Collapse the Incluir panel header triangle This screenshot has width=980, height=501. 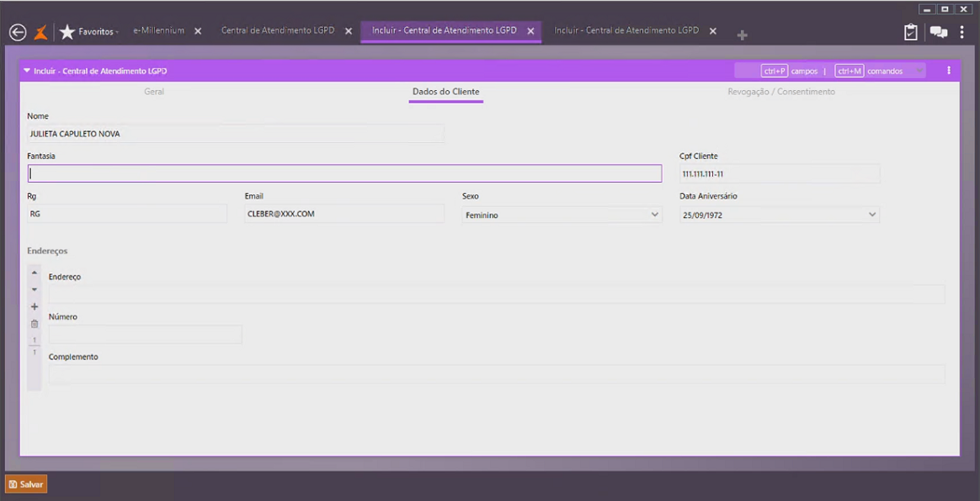point(27,71)
